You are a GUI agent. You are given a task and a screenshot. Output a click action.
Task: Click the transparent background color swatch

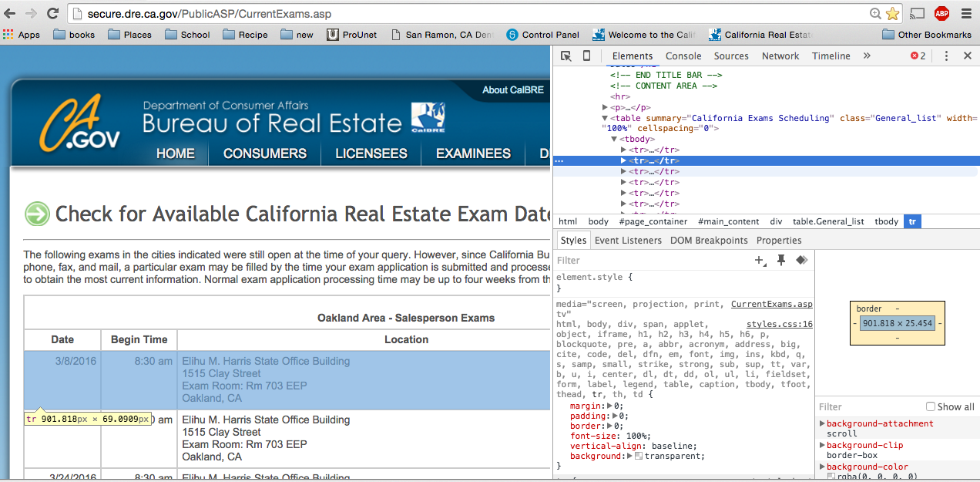click(x=638, y=457)
